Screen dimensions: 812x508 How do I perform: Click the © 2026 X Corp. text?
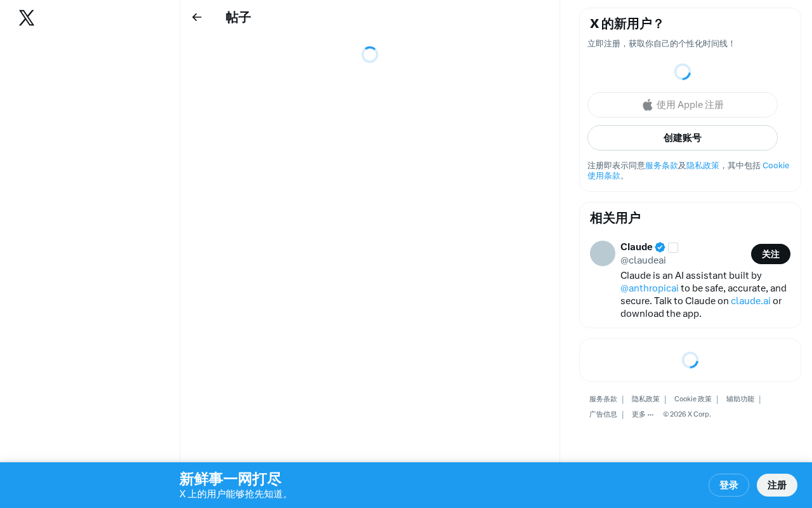pos(687,415)
